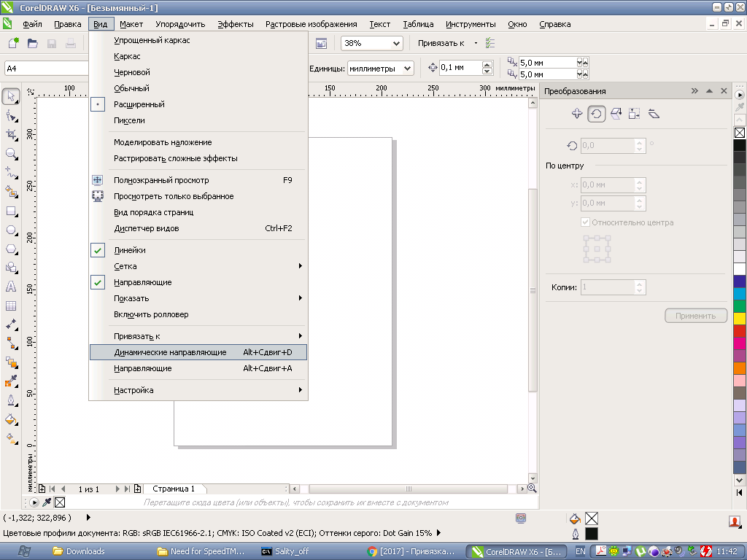The width and height of the screenshot is (747, 560).
Task: Select the Crop tool
Action: [12, 135]
